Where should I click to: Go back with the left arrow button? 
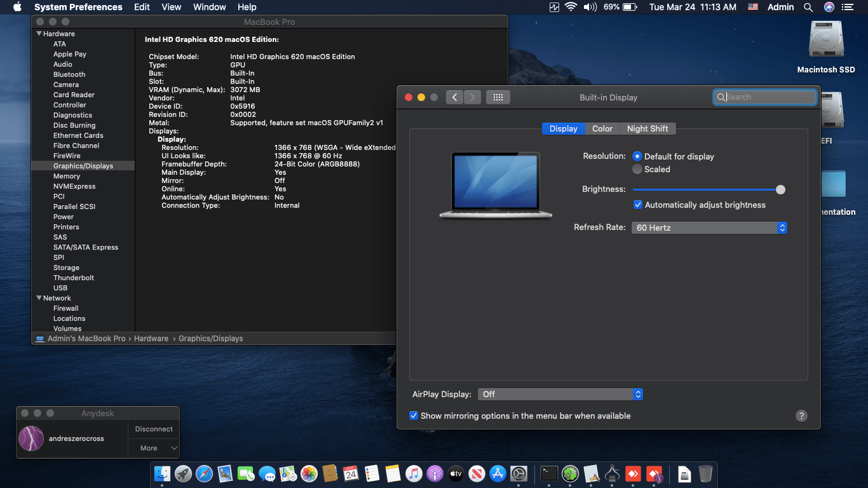pyautogui.click(x=454, y=97)
